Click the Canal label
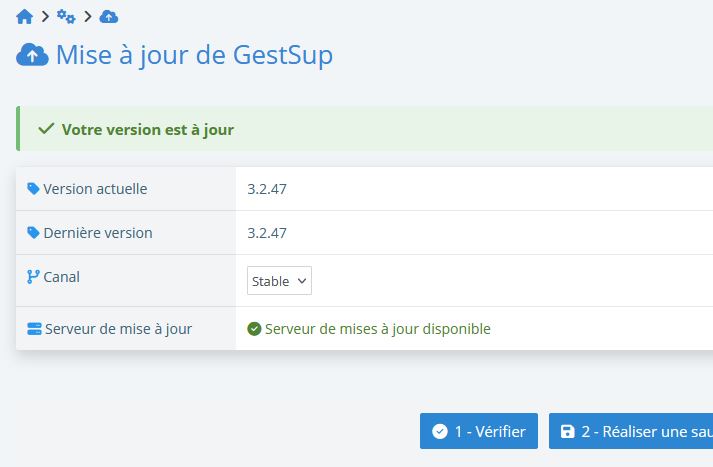The width and height of the screenshot is (713, 467). click(x=61, y=277)
